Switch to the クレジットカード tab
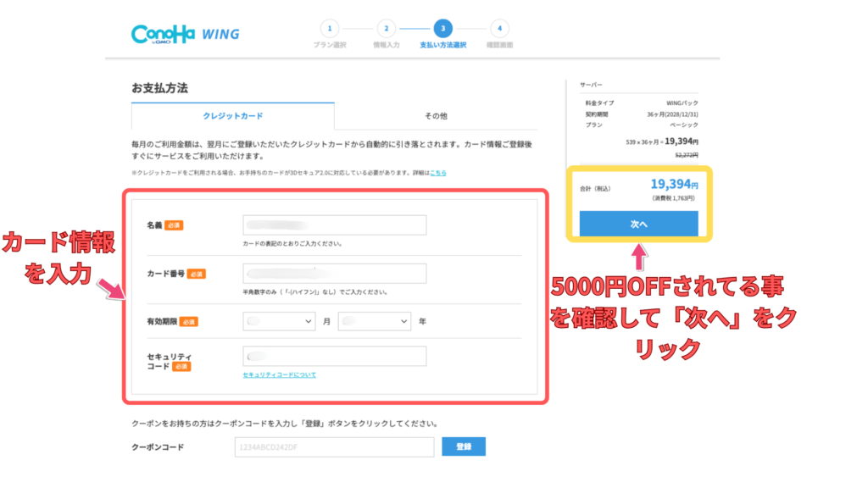 (x=232, y=116)
